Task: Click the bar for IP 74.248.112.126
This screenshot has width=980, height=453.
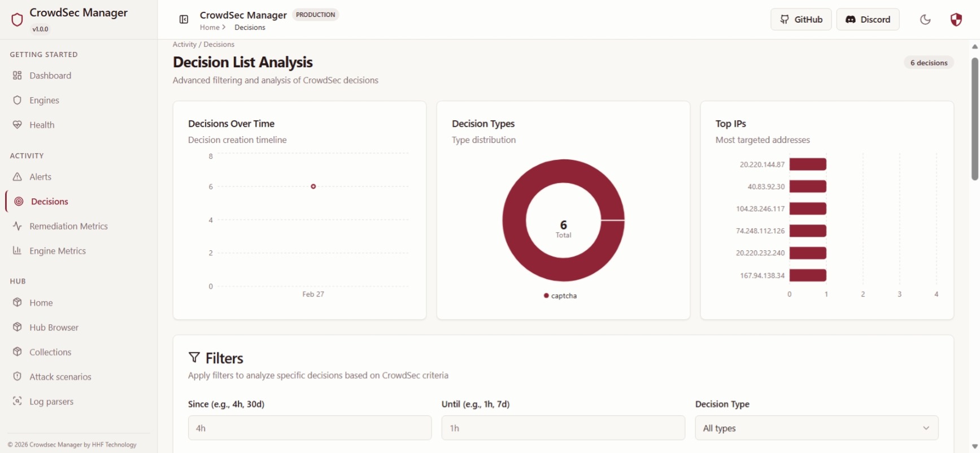Action: 808,230
